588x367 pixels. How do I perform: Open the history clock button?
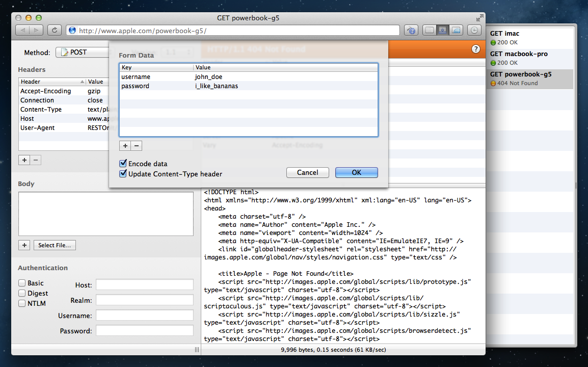click(474, 30)
